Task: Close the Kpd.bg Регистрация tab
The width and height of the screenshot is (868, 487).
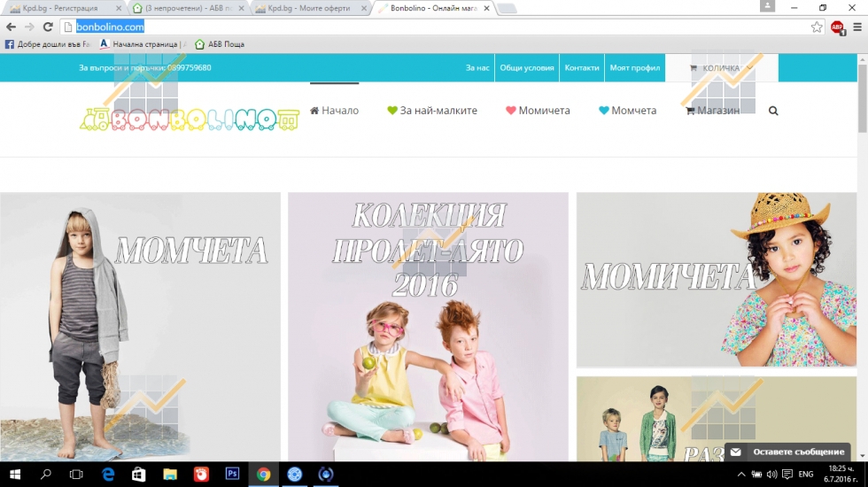Action: [x=119, y=8]
